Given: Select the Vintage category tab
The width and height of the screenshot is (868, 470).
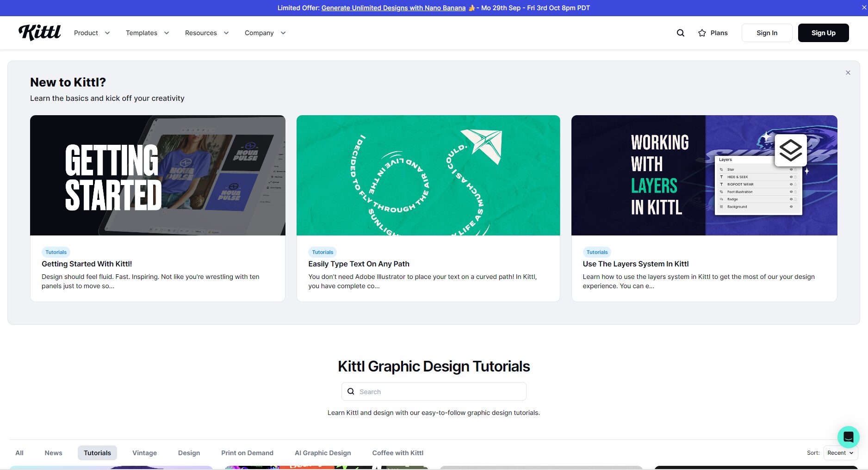Looking at the screenshot, I should (x=144, y=453).
